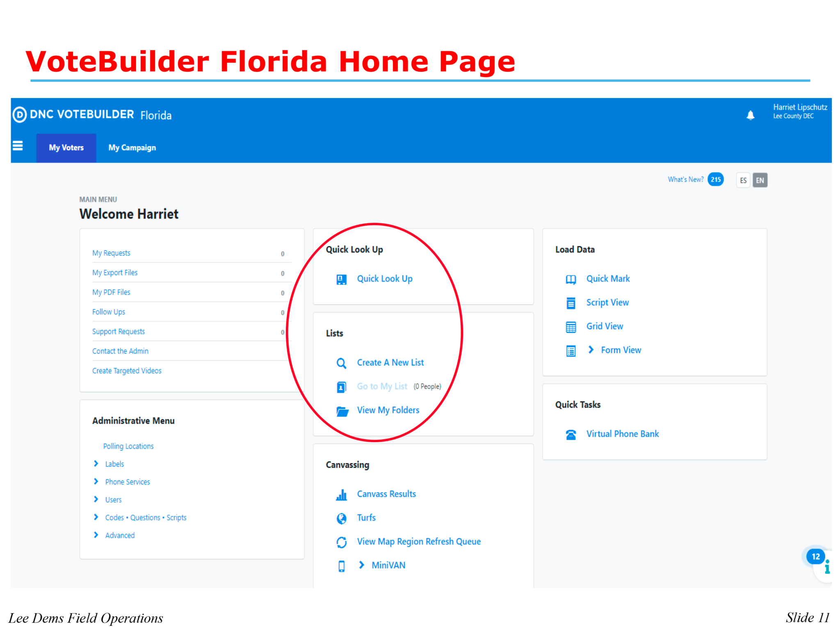
Task: Open Quick Look Up via its contact card icon
Action: pos(341,279)
